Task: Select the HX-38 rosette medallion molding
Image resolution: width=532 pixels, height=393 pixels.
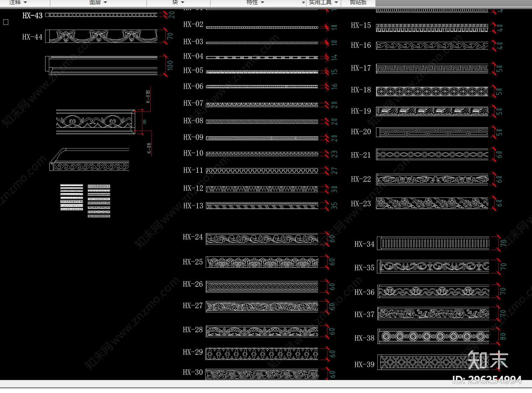Action: point(433,337)
